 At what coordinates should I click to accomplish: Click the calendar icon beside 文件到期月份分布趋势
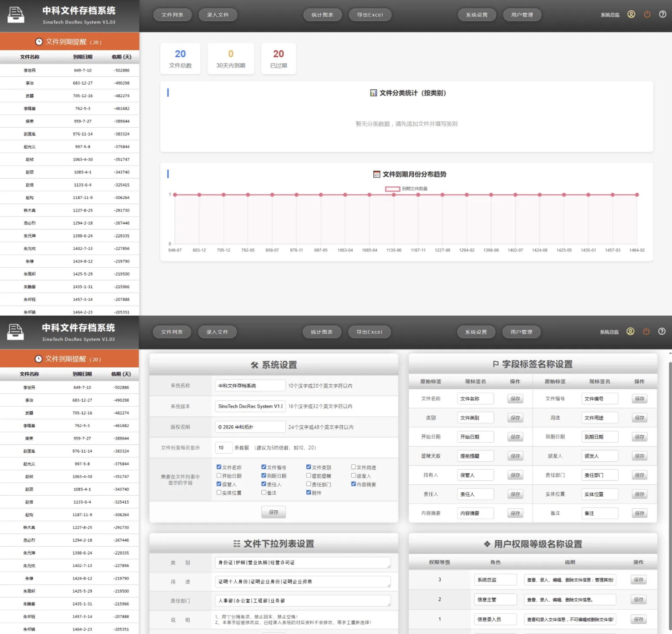point(377,174)
